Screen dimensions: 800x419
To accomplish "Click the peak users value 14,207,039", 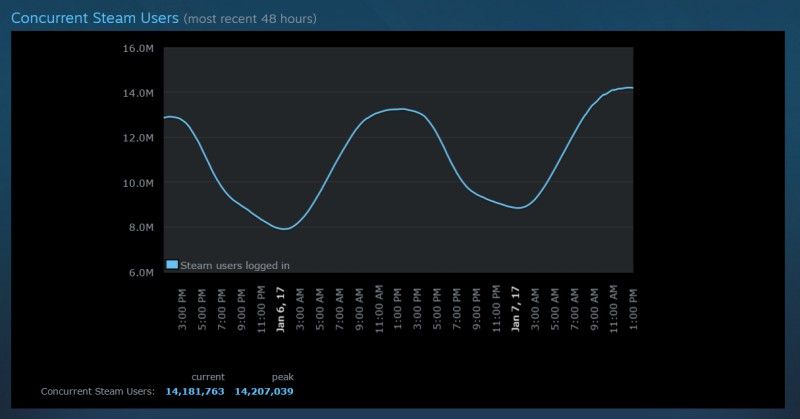I will coord(264,391).
